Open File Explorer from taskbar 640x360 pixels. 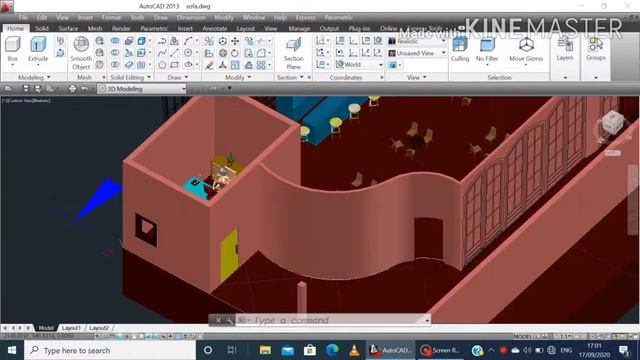265,350
